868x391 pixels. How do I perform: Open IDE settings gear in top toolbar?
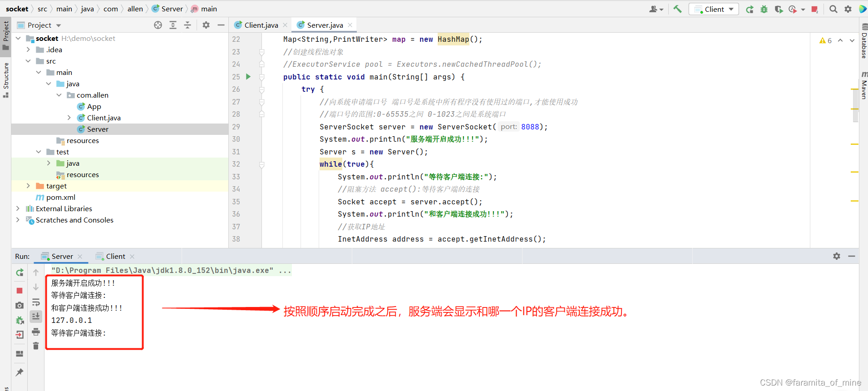point(848,9)
